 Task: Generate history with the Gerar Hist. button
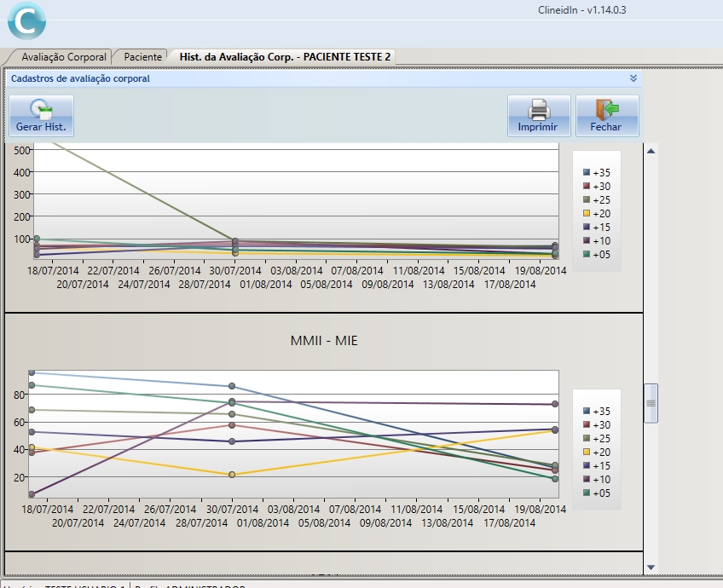coord(41,116)
